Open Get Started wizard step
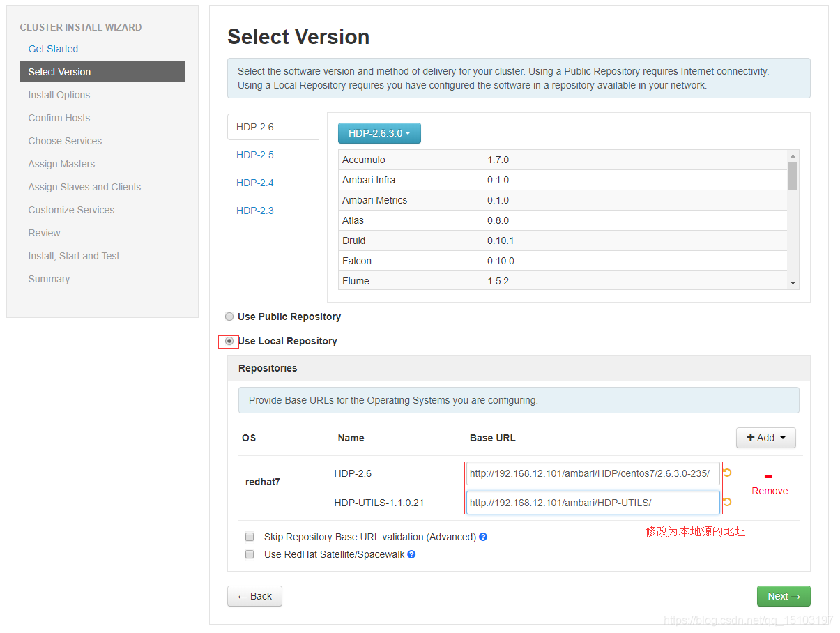 pyautogui.click(x=53, y=49)
